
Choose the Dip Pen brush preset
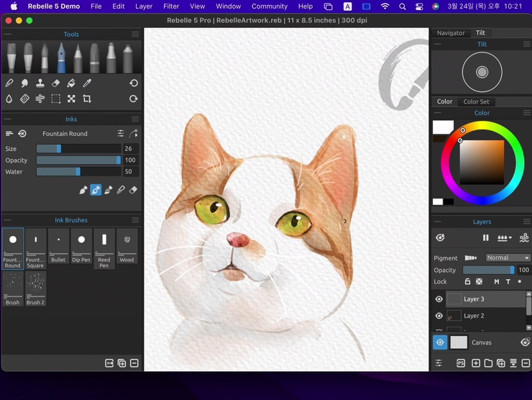81,245
